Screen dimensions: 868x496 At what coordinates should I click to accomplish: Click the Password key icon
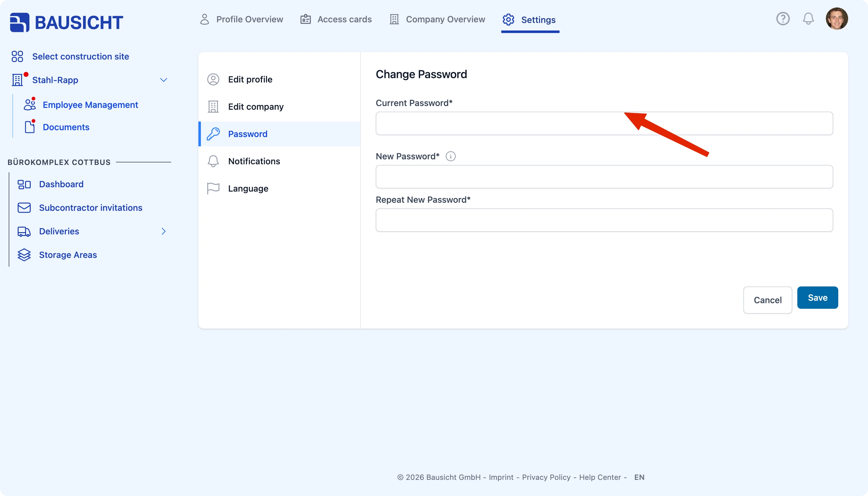pos(213,134)
